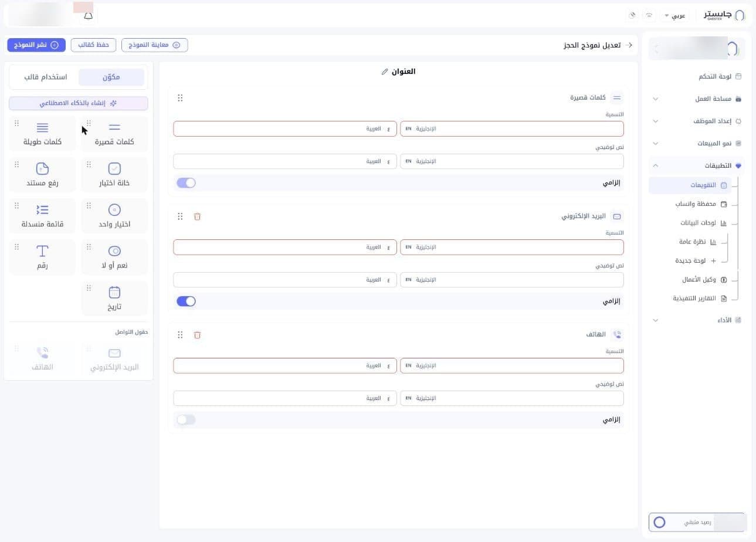This screenshot has width=756, height=542.
Task: Open التقويمات in the sidebar
Action: (690, 185)
